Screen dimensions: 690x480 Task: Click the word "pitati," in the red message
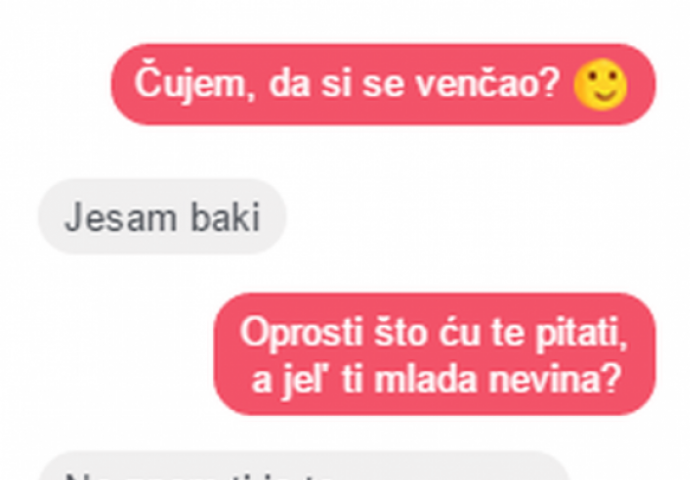(x=581, y=334)
